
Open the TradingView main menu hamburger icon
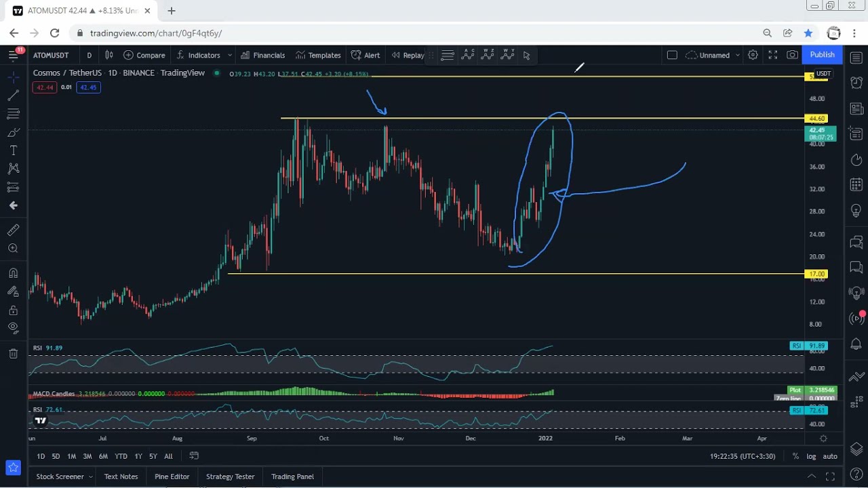[13, 56]
